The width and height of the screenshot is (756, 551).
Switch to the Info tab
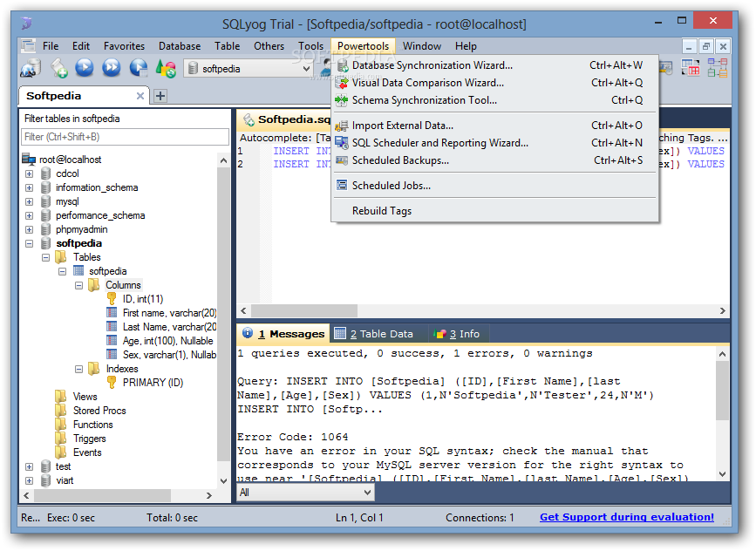pyautogui.click(x=458, y=334)
